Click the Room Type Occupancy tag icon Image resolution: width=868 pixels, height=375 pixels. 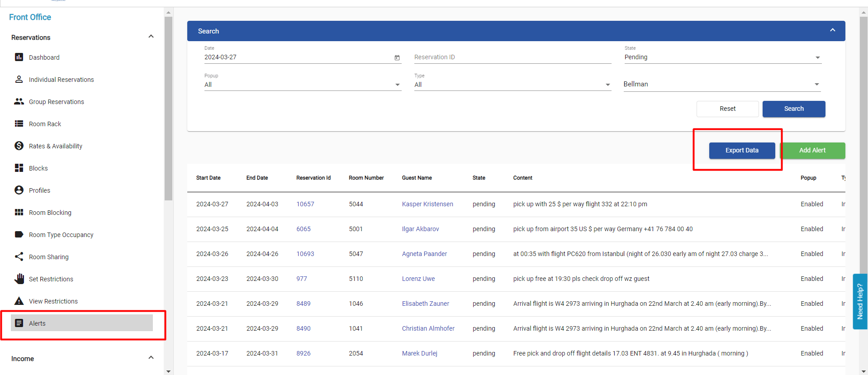point(19,234)
